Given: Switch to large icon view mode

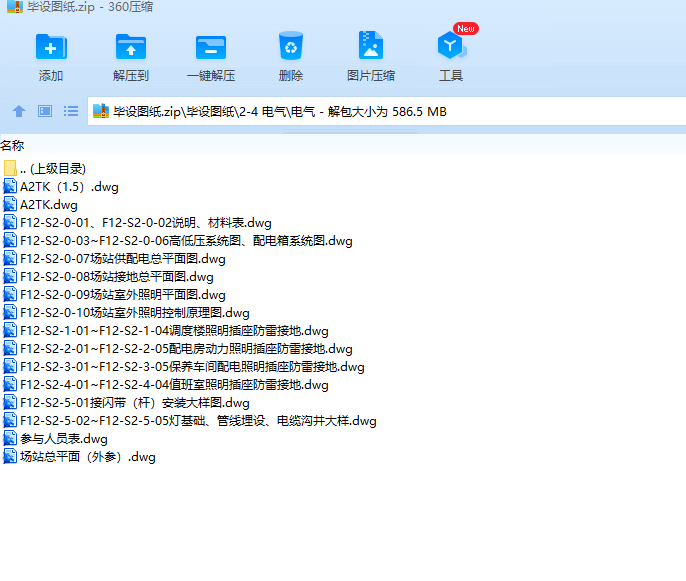Looking at the screenshot, I should (45, 111).
